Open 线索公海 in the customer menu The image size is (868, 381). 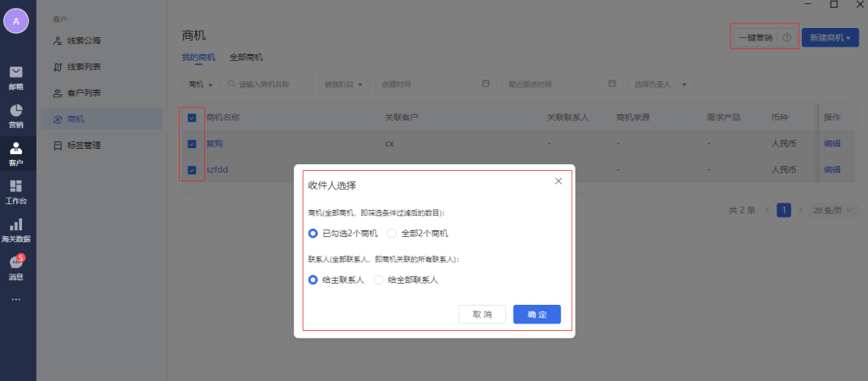[89, 40]
